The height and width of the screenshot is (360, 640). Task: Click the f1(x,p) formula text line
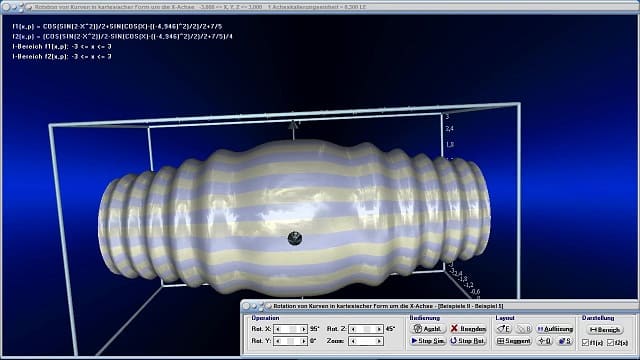(x=117, y=27)
